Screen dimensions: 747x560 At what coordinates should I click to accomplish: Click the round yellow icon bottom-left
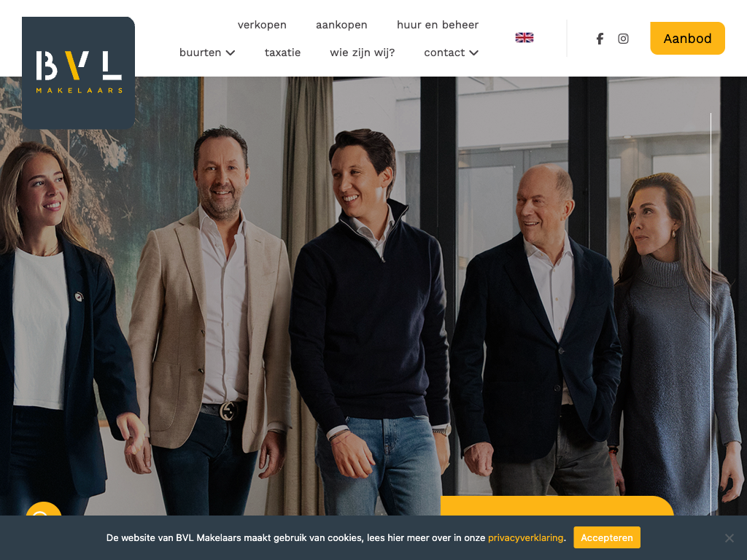coord(43,509)
